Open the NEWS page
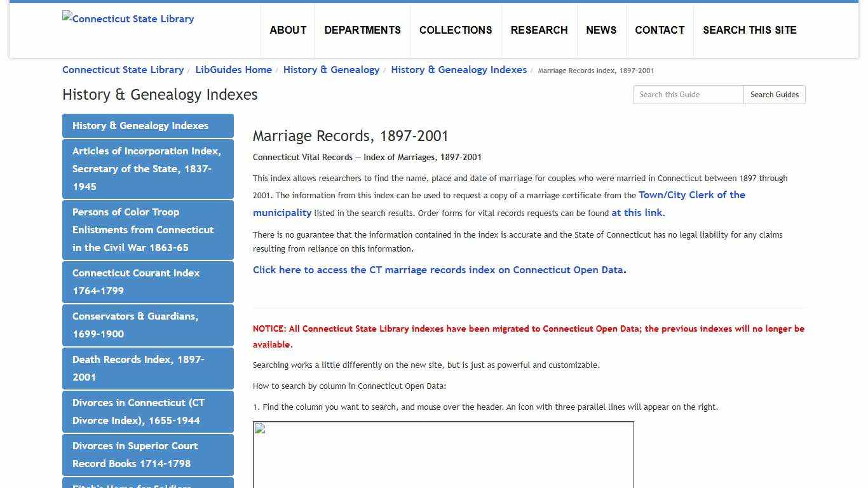This screenshot has width=868, height=488. 601,30
